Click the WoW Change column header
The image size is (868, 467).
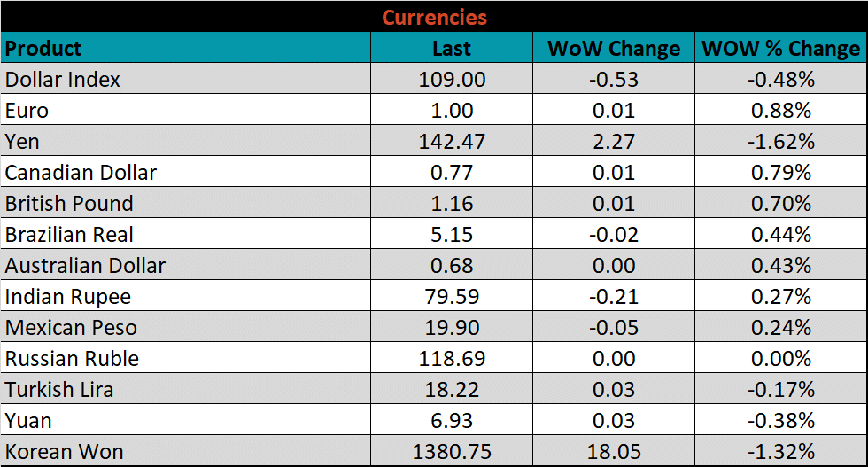pyautogui.click(x=614, y=49)
